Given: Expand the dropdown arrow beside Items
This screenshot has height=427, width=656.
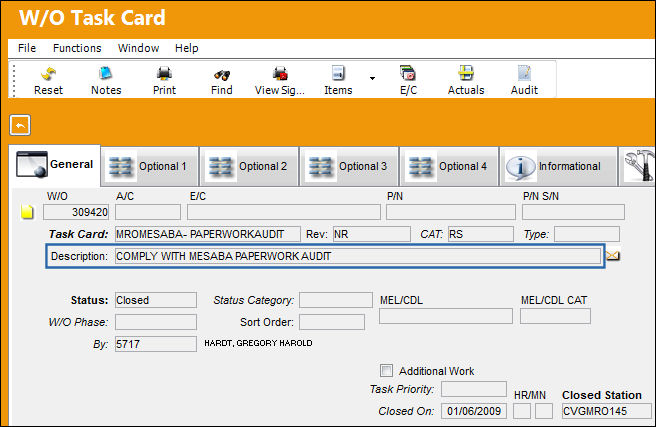Looking at the screenshot, I should tap(372, 78).
